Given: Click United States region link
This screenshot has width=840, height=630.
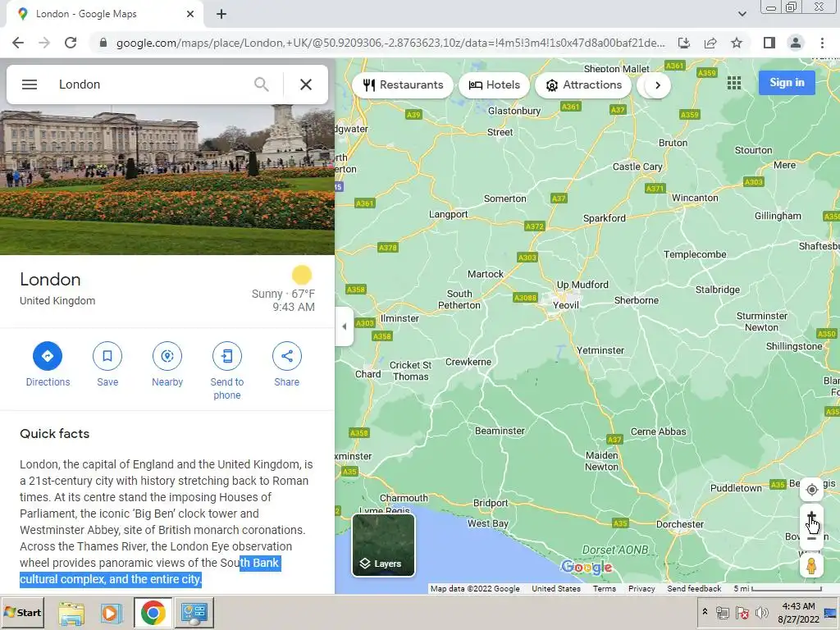Looking at the screenshot, I should (x=556, y=588).
